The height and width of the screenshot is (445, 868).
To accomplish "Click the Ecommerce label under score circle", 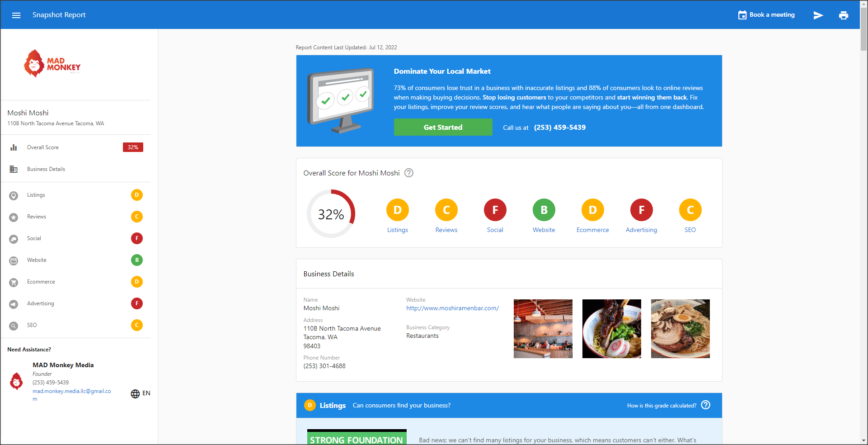I will [x=593, y=230].
